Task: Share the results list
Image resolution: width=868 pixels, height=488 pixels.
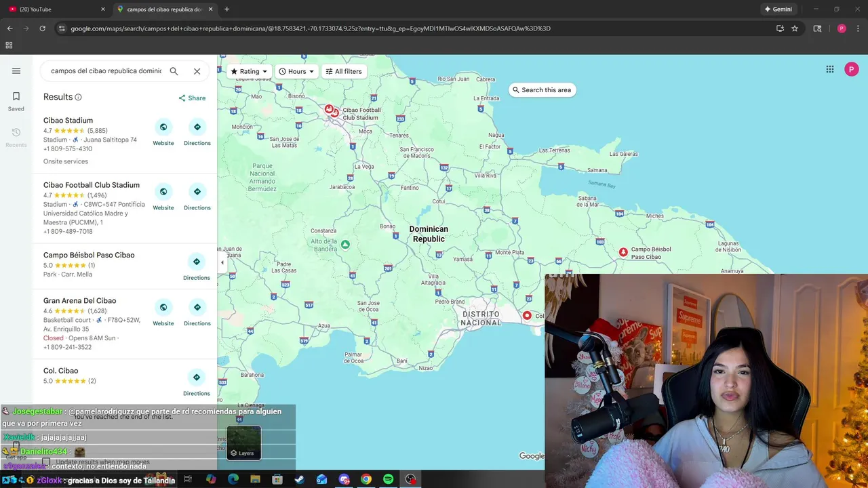Action: (192, 98)
